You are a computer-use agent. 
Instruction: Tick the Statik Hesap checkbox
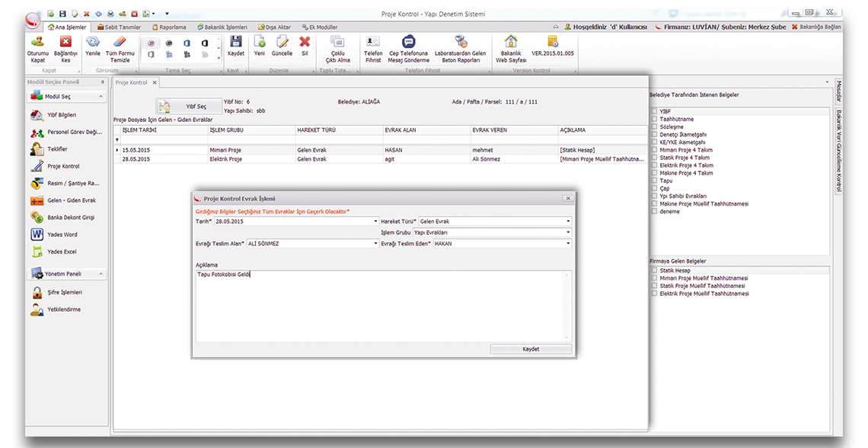(654, 270)
